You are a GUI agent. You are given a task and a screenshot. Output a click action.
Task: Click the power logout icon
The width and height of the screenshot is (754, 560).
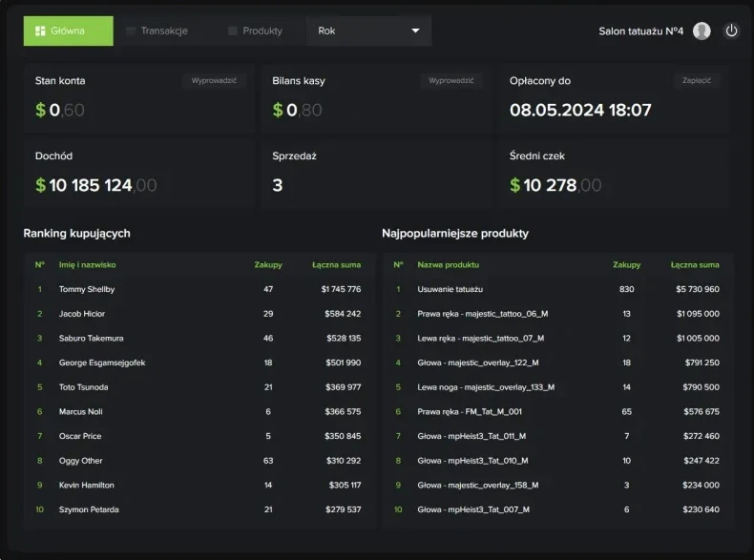(731, 31)
